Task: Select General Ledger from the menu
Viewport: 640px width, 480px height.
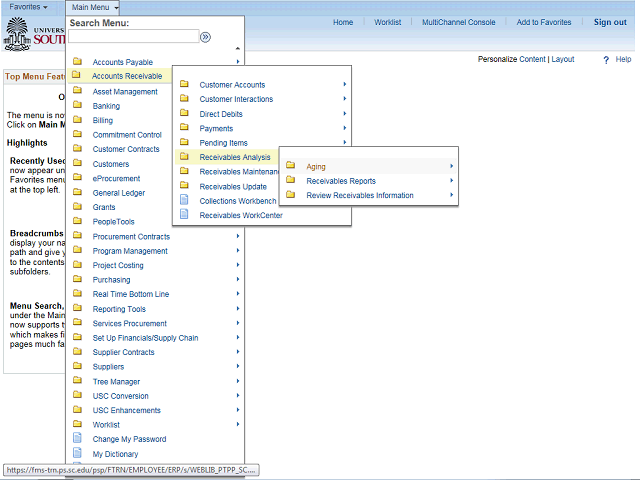Action: click(x=118, y=193)
